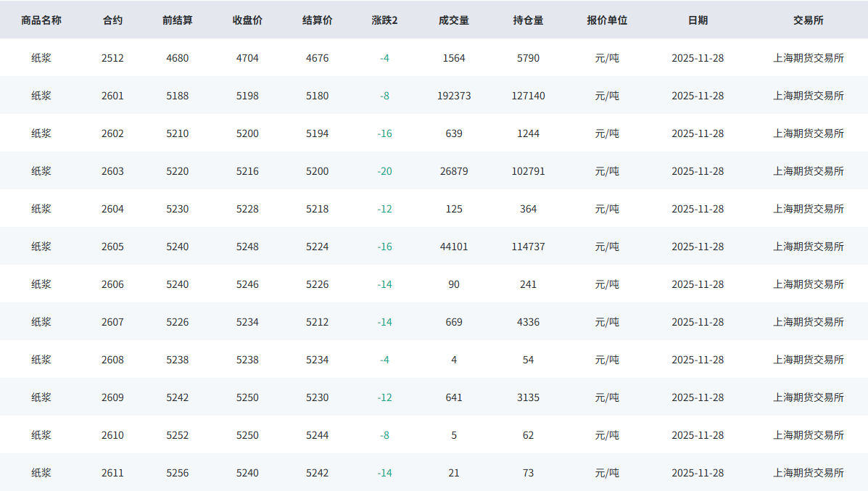Select contract 2605 in the table
Viewport: 868px width, 491px height.
[x=112, y=247]
